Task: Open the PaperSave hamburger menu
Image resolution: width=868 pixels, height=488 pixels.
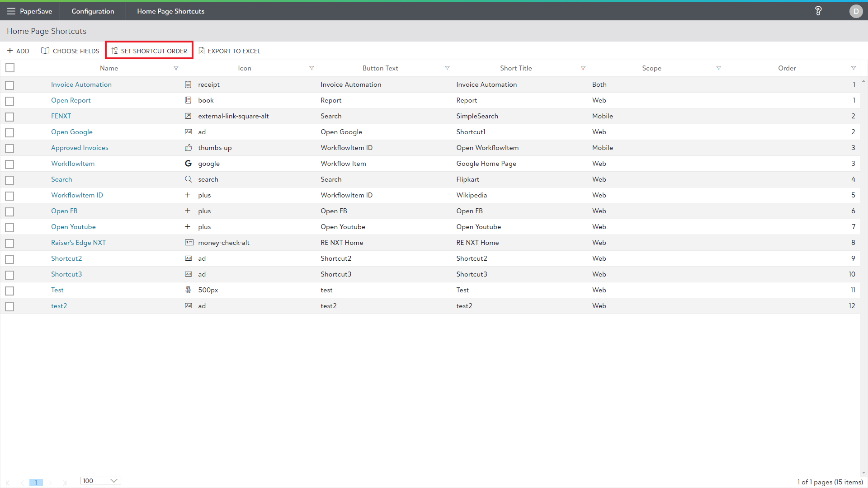Action: point(11,11)
